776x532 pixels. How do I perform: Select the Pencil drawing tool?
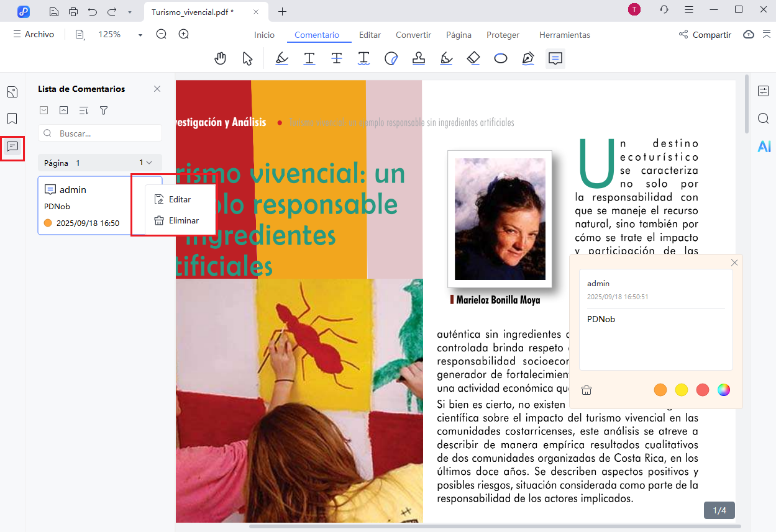click(446, 58)
